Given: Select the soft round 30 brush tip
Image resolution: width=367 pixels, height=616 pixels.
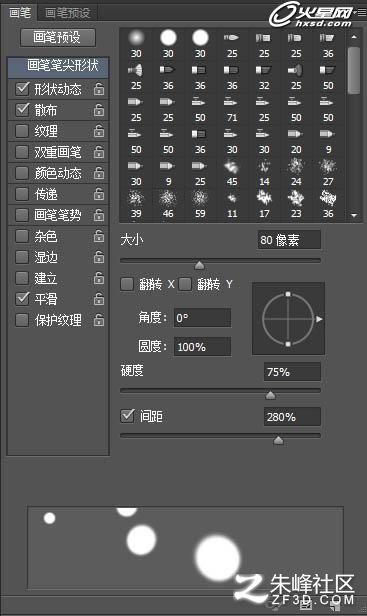Looking at the screenshot, I should pyautogui.click(x=136, y=43).
